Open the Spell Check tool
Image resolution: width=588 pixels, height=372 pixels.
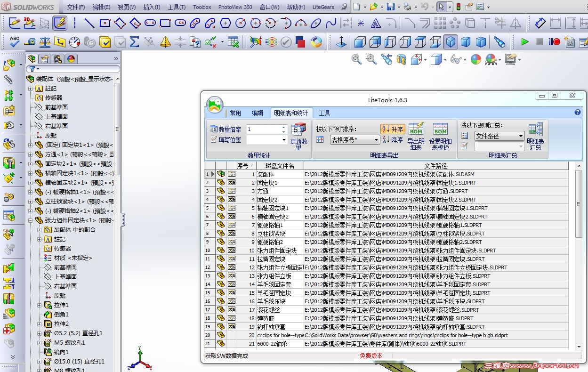tap(14, 42)
